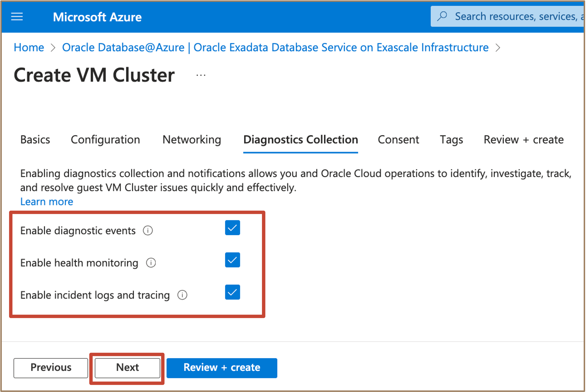Switch to the Networking tab

pos(192,139)
